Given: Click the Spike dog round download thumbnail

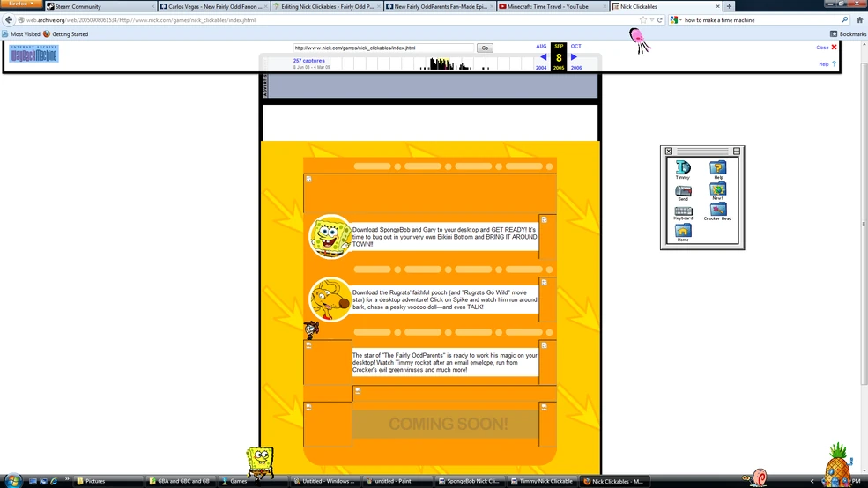Looking at the screenshot, I should [330, 299].
